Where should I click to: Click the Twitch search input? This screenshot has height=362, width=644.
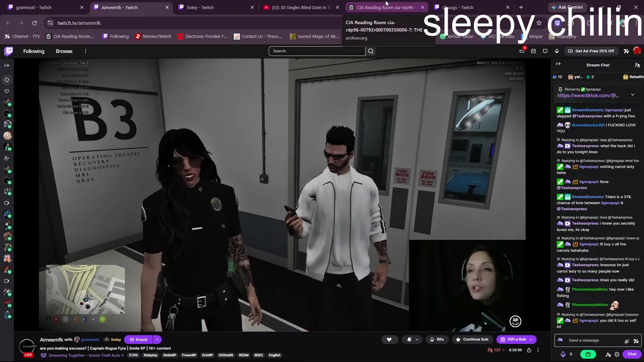click(317, 51)
